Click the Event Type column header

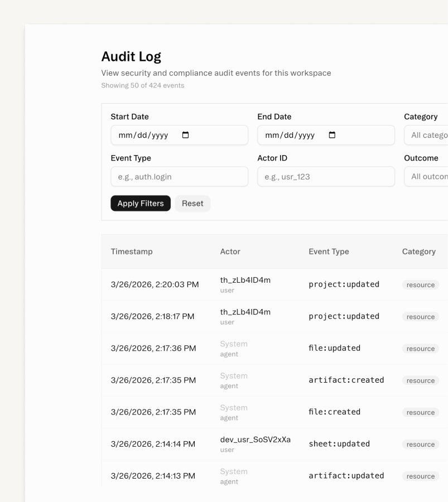pos(328,252)
